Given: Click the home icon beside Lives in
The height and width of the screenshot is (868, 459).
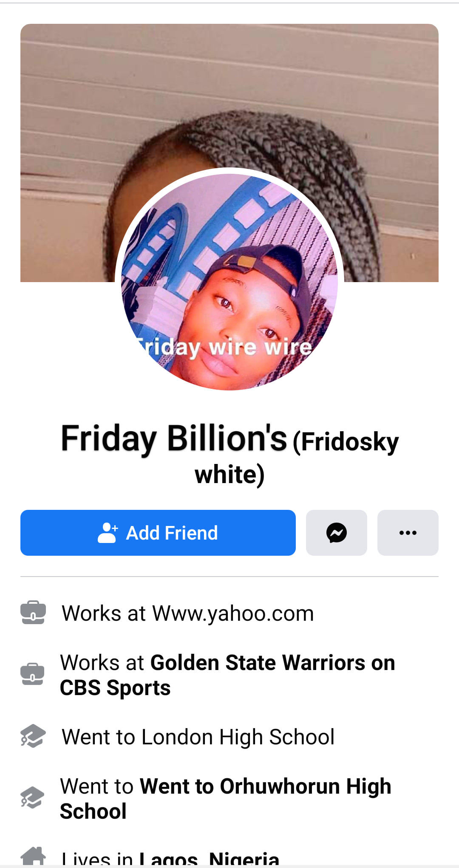Looking at the screenshot, I should coord(33,856).
